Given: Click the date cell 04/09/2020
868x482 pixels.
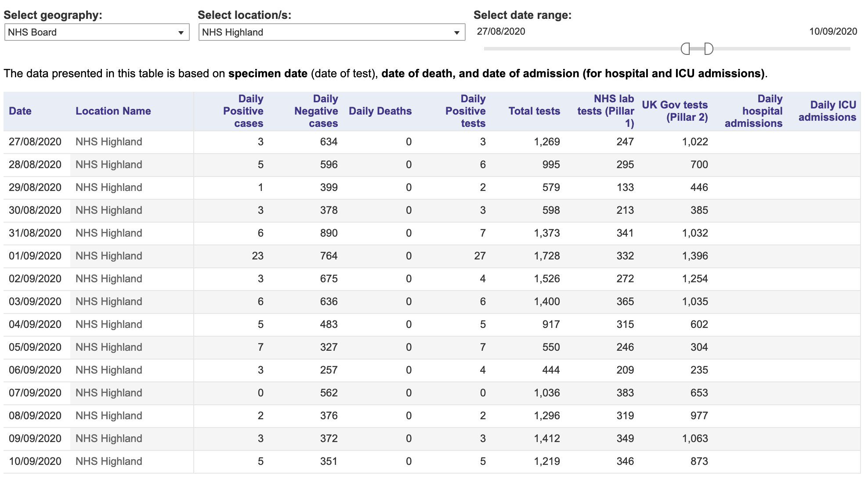Looking at the screenshot, I should [x=35, y=324].
